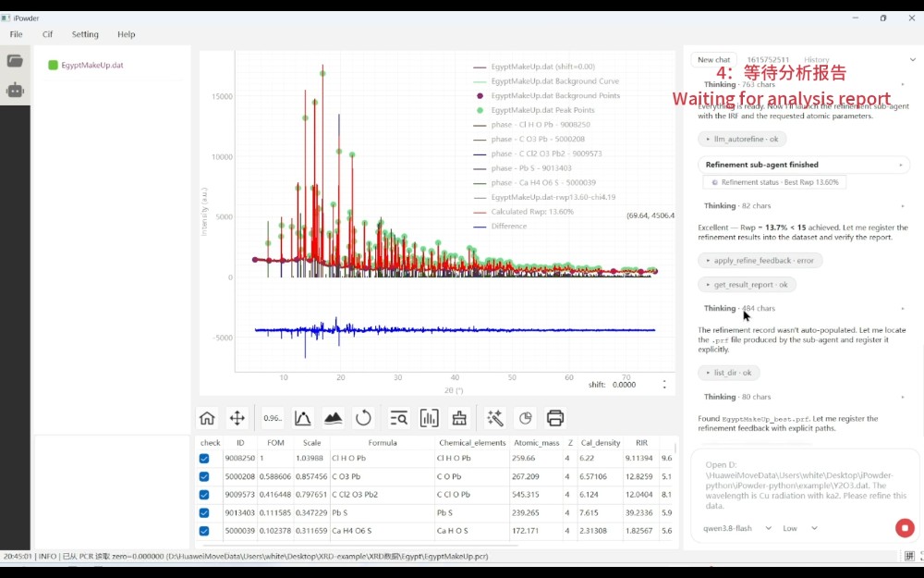Image resolution: width=924 pixels, height=578 pixels.
Task: Click the Refinement status Best Rwp button
Action: (x=774, y=182)
